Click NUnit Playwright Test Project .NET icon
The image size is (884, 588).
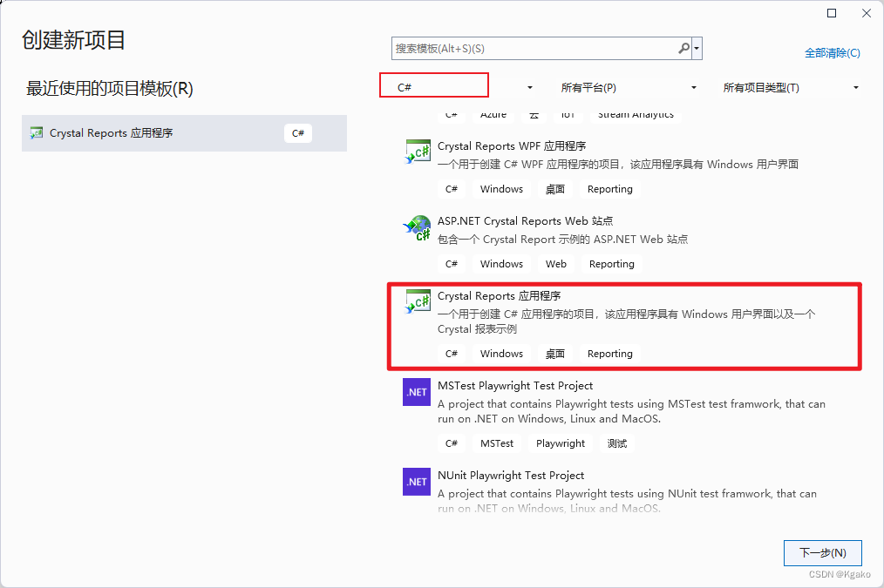417,482
